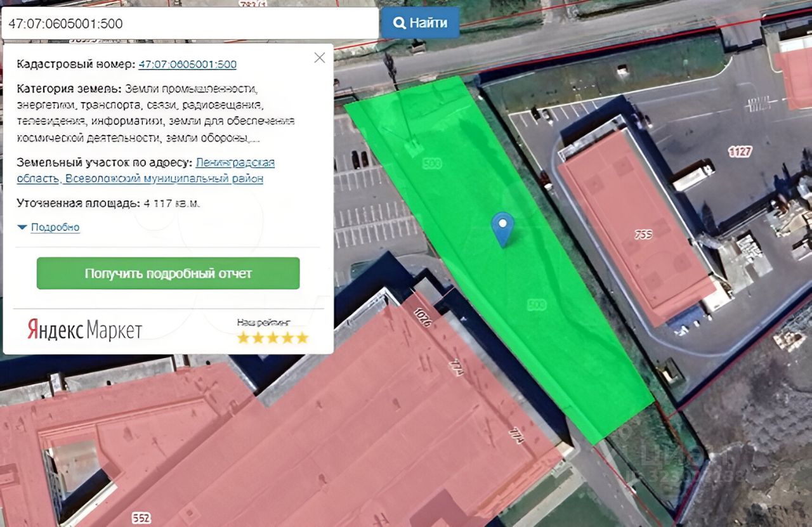Click the parcel label 552 on map
The width and height of the screenshot is (812, 527).
[x=141, y=518]
